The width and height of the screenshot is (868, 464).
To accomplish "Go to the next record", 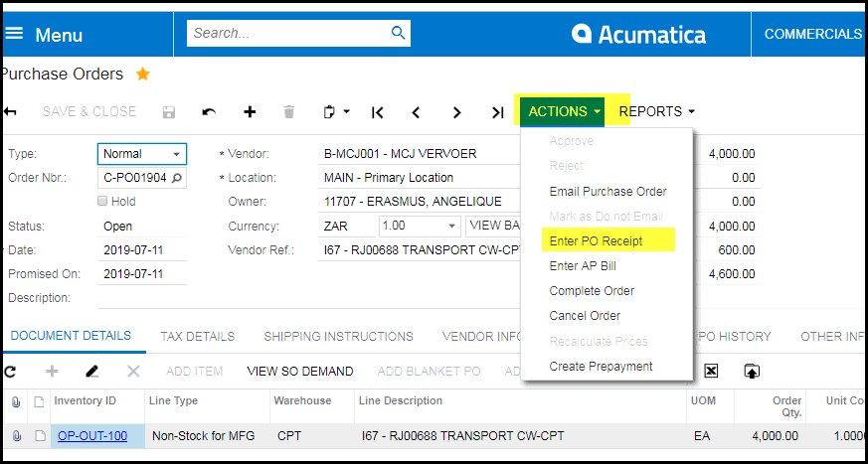I will (x=456, y=112).
